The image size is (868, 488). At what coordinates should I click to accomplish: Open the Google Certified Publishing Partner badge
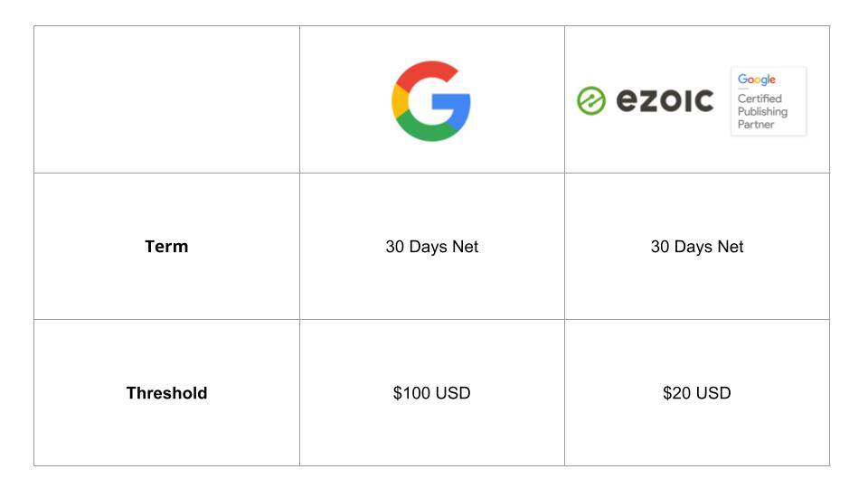(x=769, y=101)
